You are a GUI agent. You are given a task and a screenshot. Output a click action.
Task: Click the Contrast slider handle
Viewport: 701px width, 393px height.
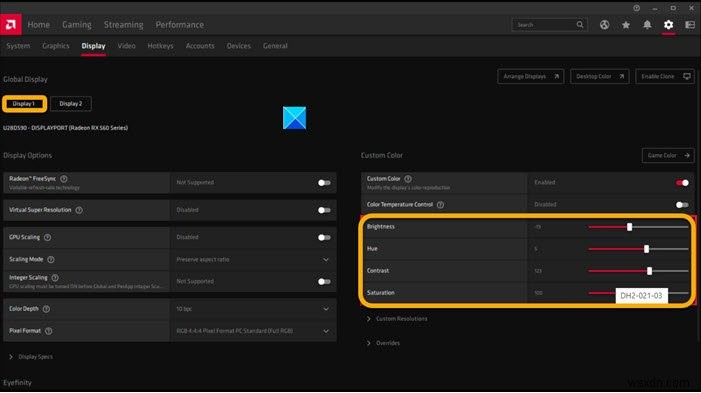[650, 271]
